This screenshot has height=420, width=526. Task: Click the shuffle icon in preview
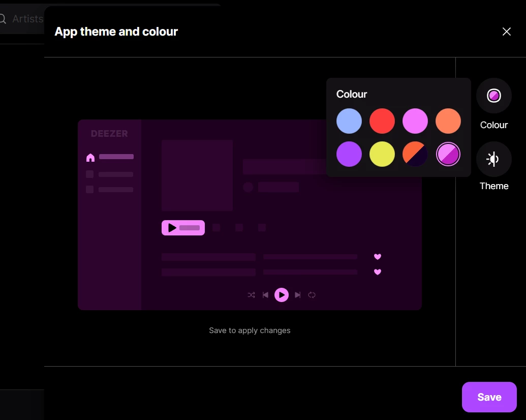click(251, 295)
